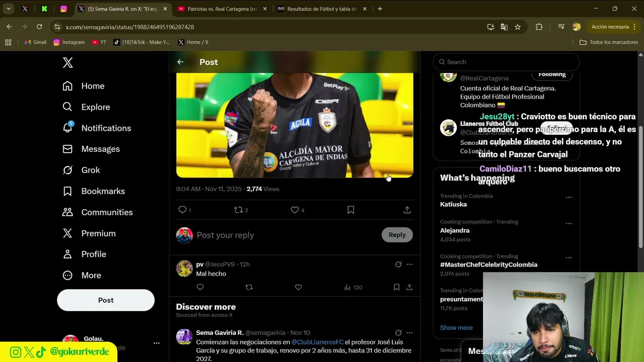644x362 pixels.
Task: Click Grok icon on Sema Gaviria post
Action: (398, 333)
